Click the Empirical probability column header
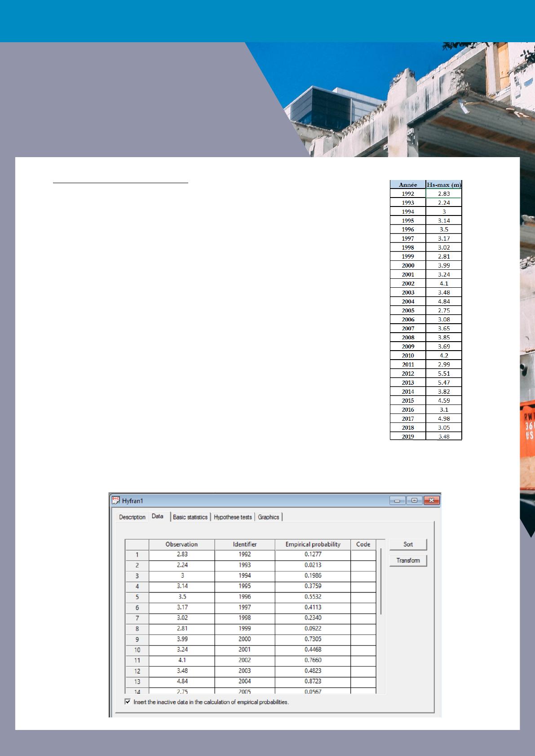 pos(313,545)
